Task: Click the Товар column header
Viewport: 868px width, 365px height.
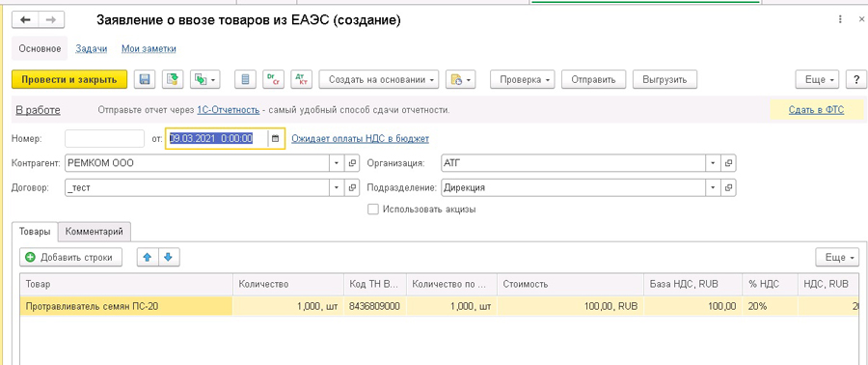Action: pos(126,284)
